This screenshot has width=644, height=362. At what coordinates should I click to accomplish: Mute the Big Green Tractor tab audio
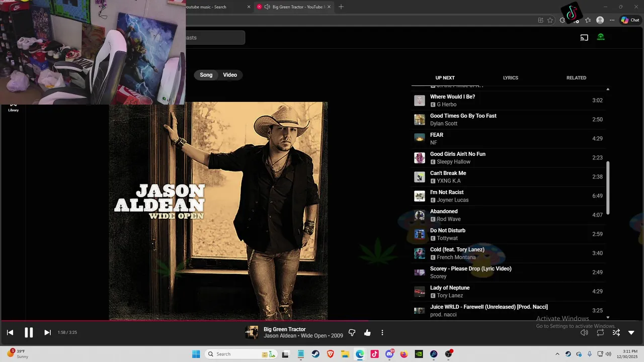(267, 7)
